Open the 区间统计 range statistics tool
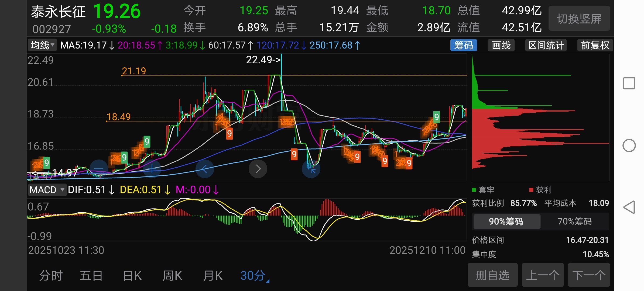644x291 pixels. 546,45
